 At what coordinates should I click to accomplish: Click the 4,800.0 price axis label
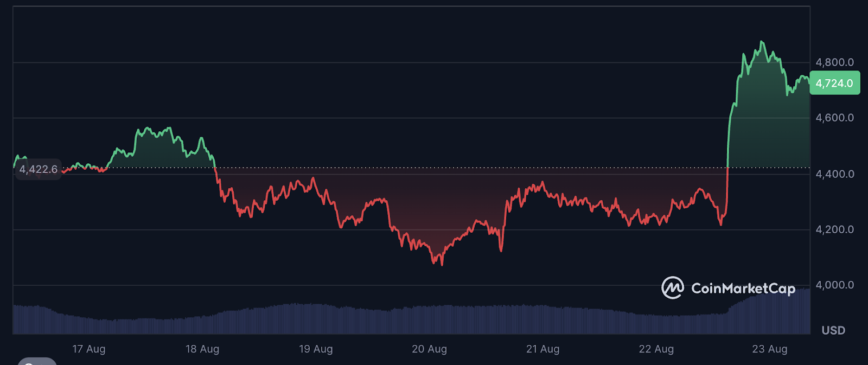834,62
